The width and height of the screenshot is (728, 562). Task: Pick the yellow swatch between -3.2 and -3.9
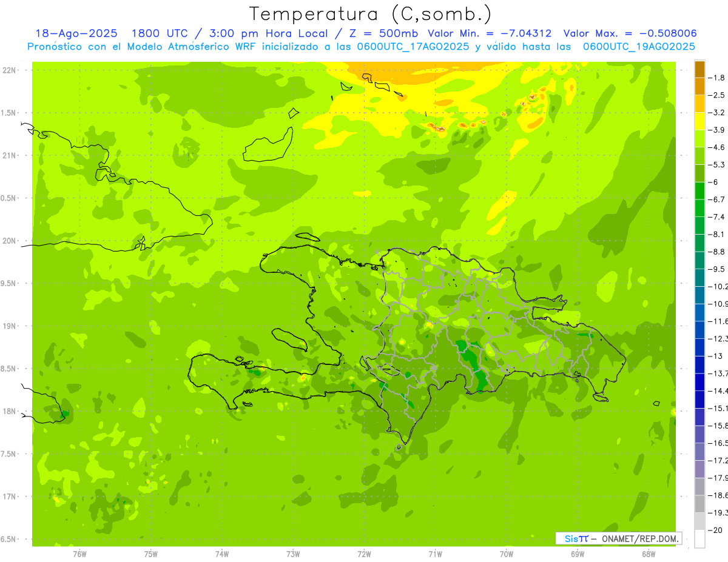click(699, 121)
